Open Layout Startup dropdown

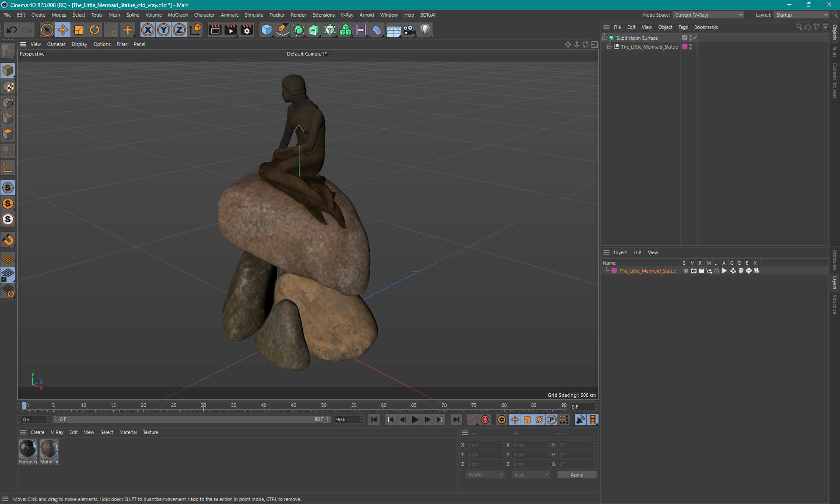(x=801, y=15)
